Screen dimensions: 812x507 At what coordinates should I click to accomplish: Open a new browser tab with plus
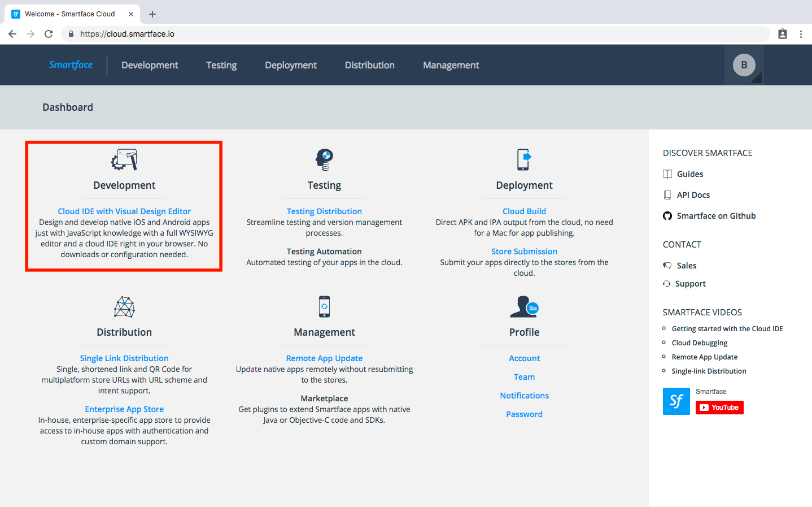pos(152,14)
